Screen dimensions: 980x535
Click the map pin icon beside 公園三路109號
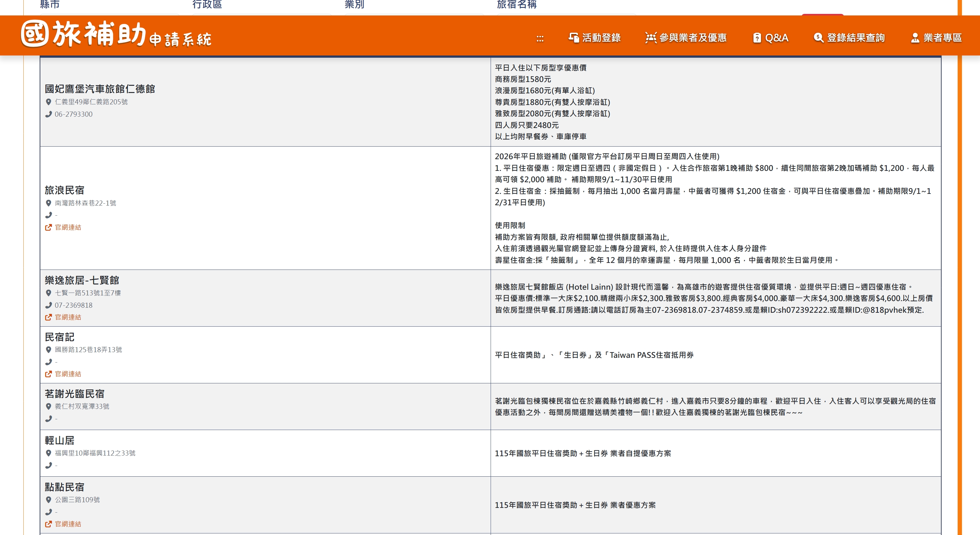point(48,499)
